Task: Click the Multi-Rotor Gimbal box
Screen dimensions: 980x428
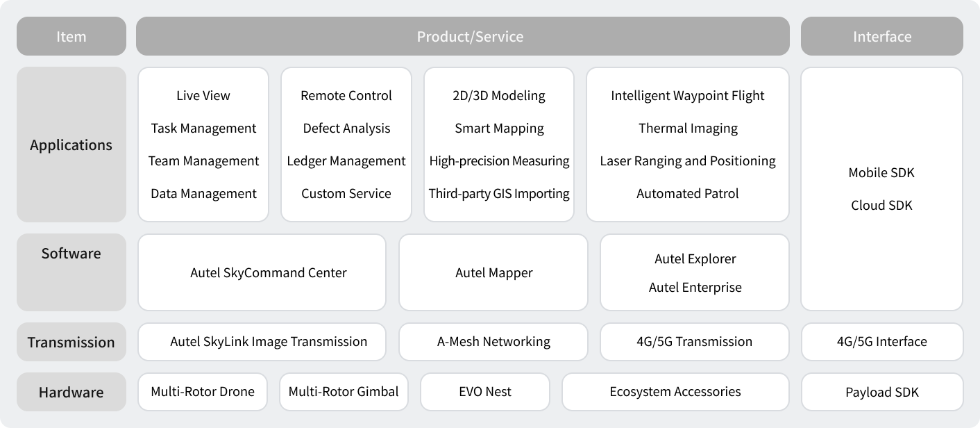Action: 344,391
